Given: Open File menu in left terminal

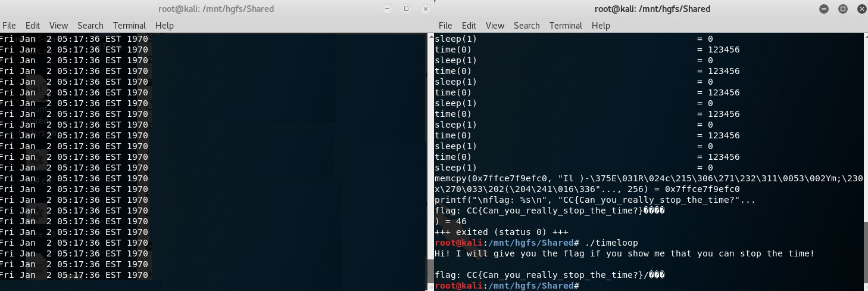Looking at the screenshot, I should point(9,26).
